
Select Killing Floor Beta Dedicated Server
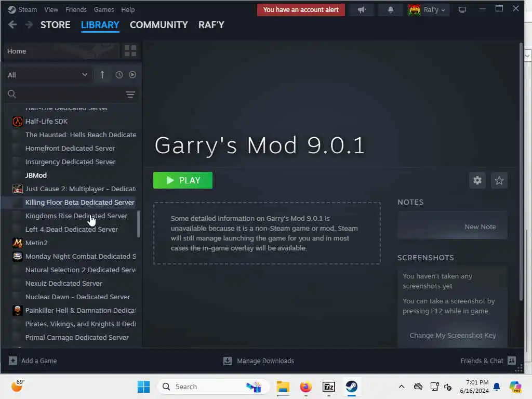point(79,202)
